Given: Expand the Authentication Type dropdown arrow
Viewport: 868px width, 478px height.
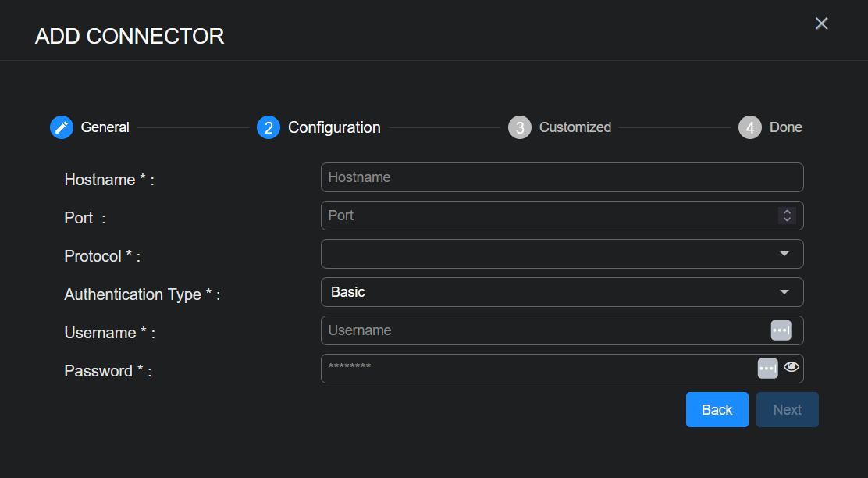Looking at the screenshot, I should click(784, 292).
